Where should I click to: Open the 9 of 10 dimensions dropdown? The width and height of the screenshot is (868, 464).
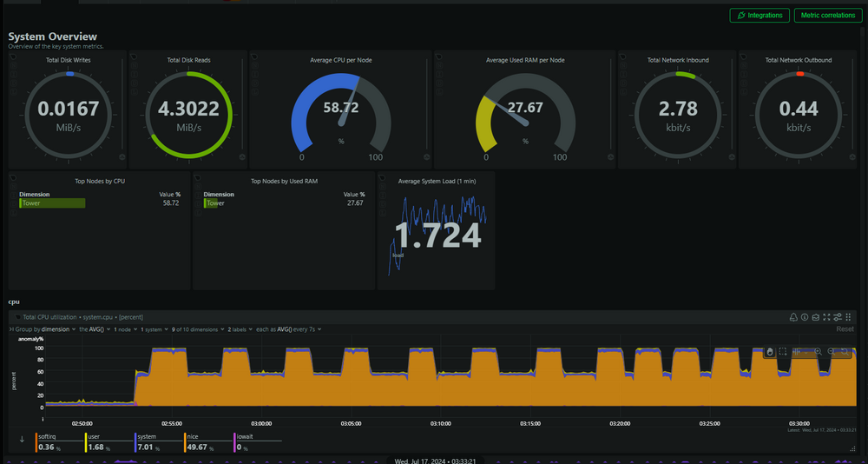[198, 329]
